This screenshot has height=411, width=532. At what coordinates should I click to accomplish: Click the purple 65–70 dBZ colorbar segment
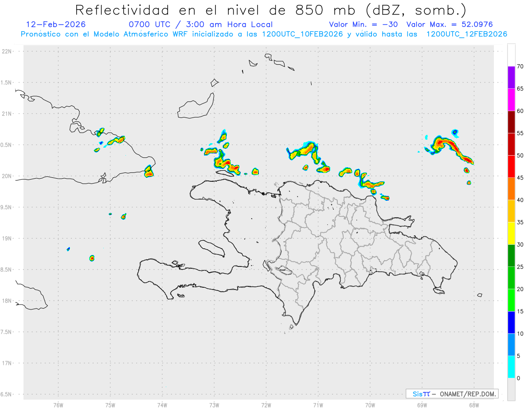pyautogui.click(x=511, y=78)
